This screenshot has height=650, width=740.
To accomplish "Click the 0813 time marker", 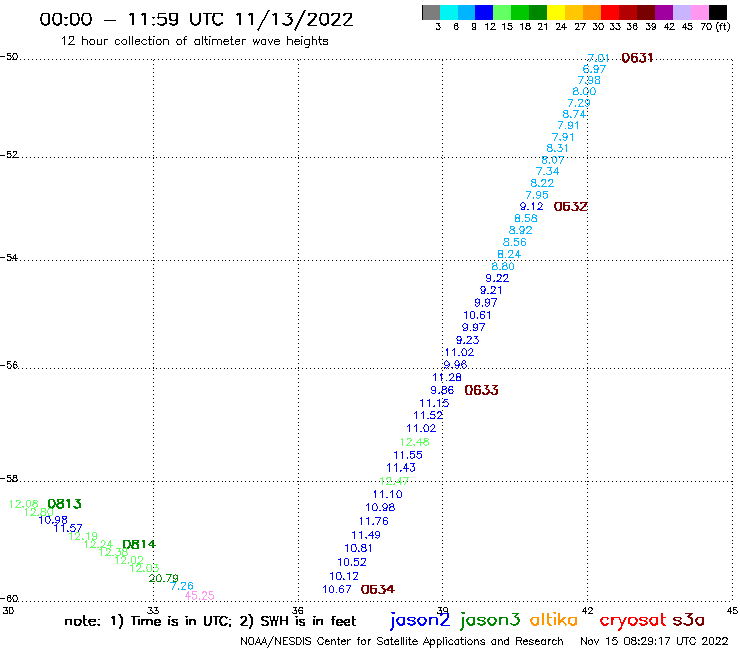I will [65, 504].
